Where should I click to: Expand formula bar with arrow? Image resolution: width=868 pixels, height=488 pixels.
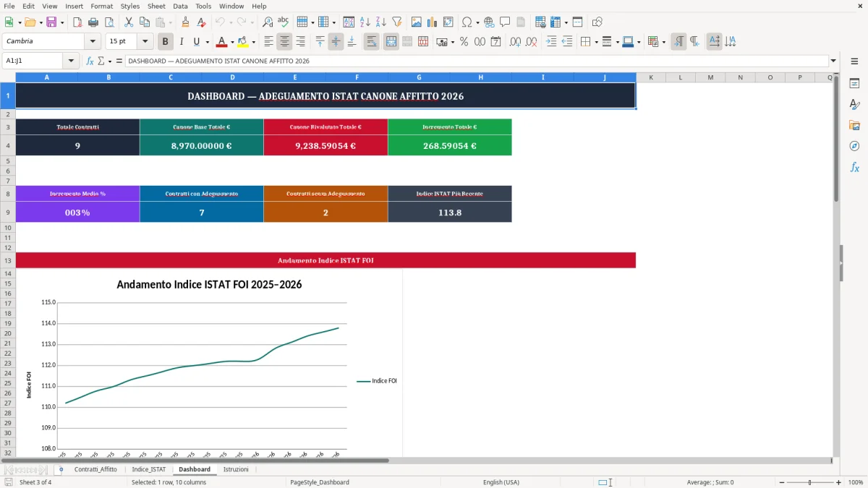tap(833, 61)
